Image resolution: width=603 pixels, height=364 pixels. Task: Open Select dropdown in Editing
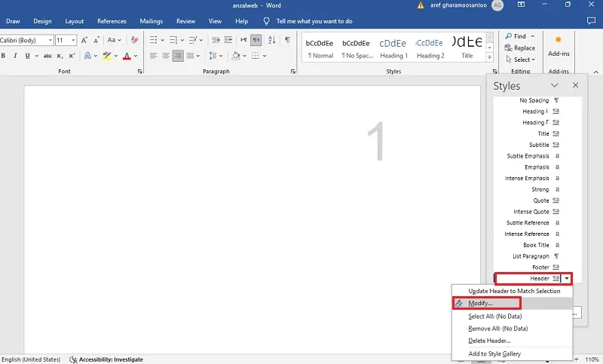[x=520, y=60]
